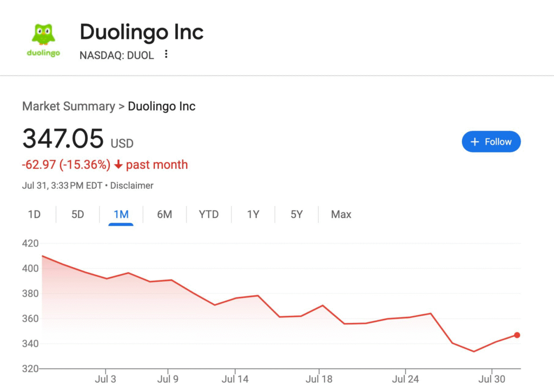Open the 5Y chart range
Viewport: 554px width, 392px height.
(x=296, y=215)
